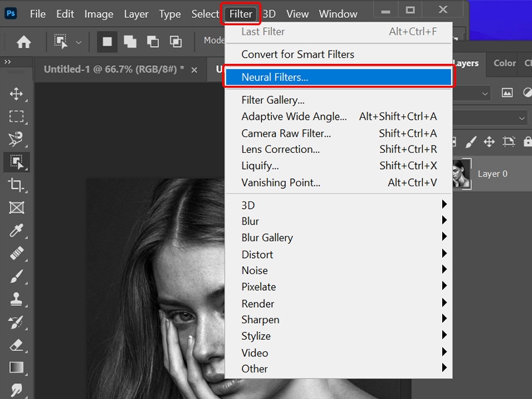This screenshot has width=532, height=399.
Task: Open the Window menu
Action: coord(338,13)
